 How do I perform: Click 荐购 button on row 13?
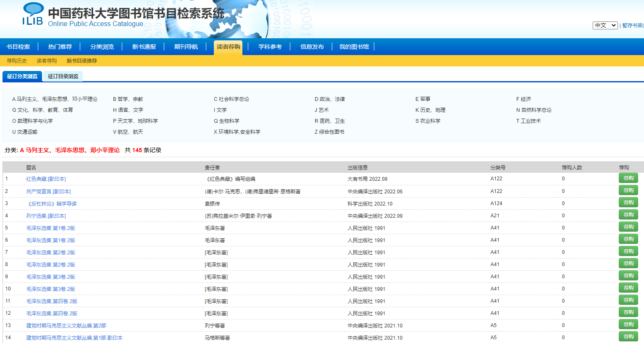coord(628,325)
